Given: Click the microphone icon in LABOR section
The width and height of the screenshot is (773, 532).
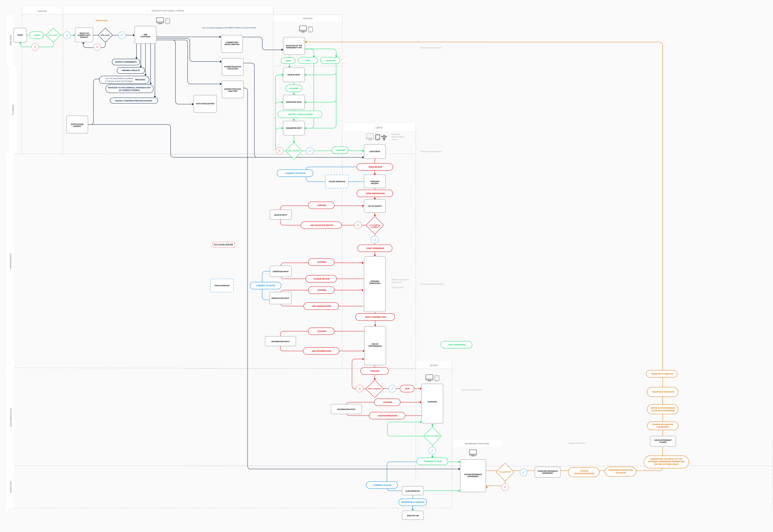Looking at the screenshot, I should click(x=384, y=137).
